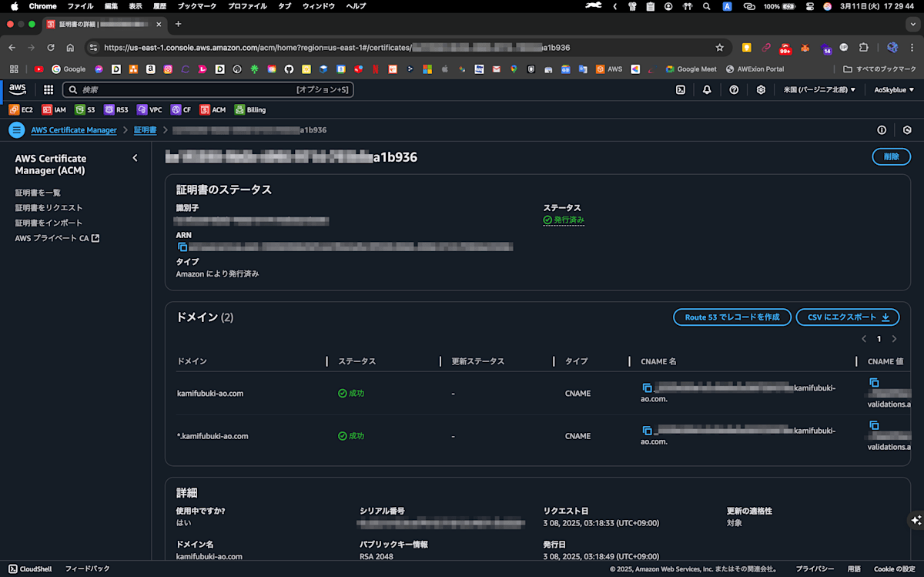Copy CNAME value for *.kamifubuki-ao.com row
Image resolution: width=924 pixels, height=577 pixels.
coord(874,424)
